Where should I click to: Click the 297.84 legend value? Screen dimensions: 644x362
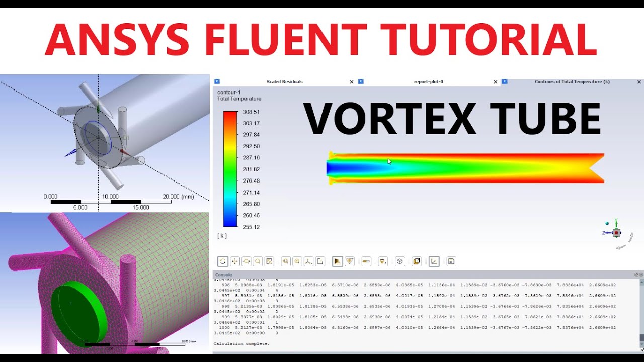pyautogui.click(x=251, y=135)
